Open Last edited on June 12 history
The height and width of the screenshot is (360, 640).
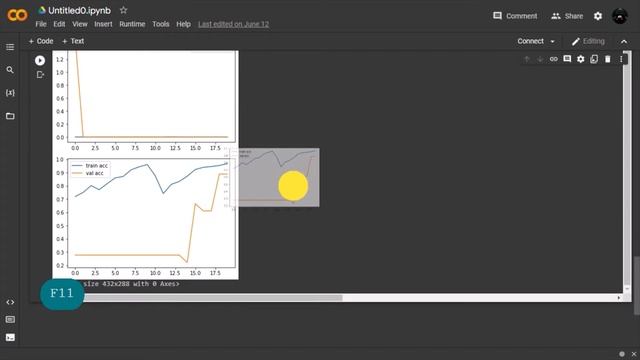tap(233, 24)
